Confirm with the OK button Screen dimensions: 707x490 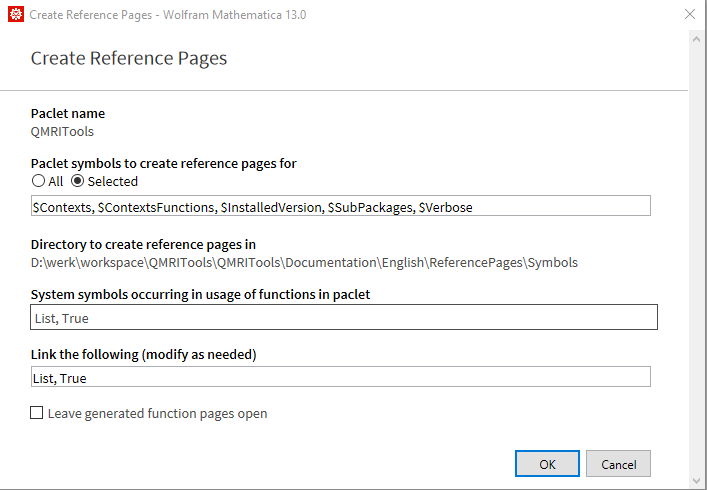(547, 463)
